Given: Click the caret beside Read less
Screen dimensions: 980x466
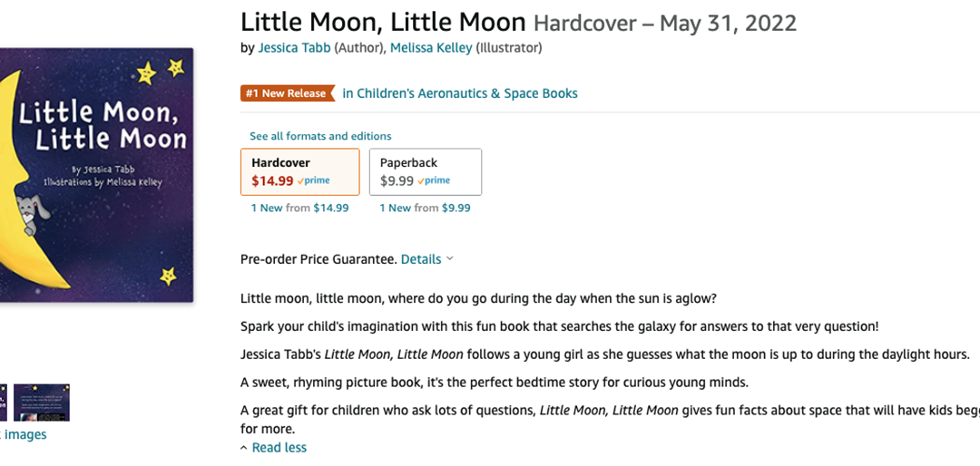Looking at the screenshot, I should pos(244,448).
